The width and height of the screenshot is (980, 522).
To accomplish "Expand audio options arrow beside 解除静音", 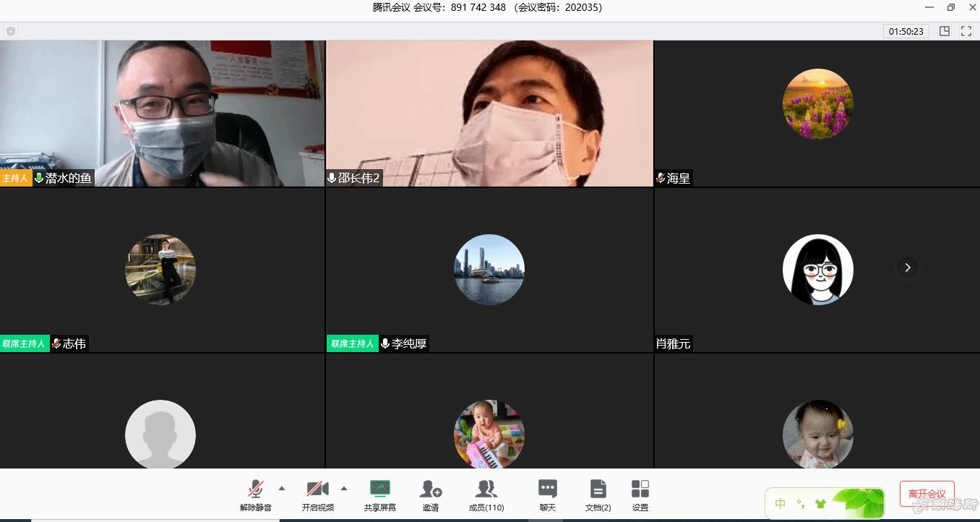I will 282,488.
